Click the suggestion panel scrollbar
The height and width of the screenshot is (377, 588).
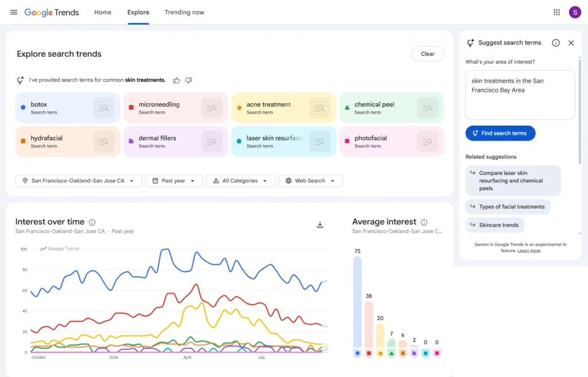[580, 111]
